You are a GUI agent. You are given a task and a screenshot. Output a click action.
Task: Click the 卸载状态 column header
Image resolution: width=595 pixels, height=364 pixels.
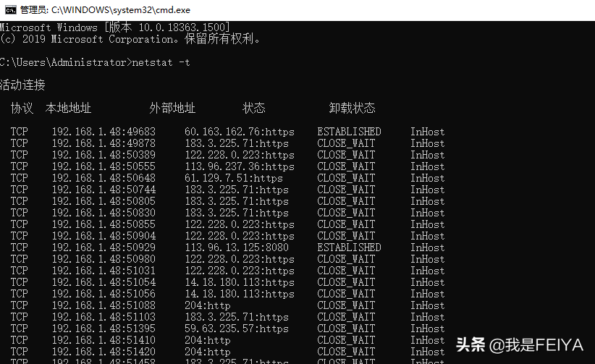352,108
